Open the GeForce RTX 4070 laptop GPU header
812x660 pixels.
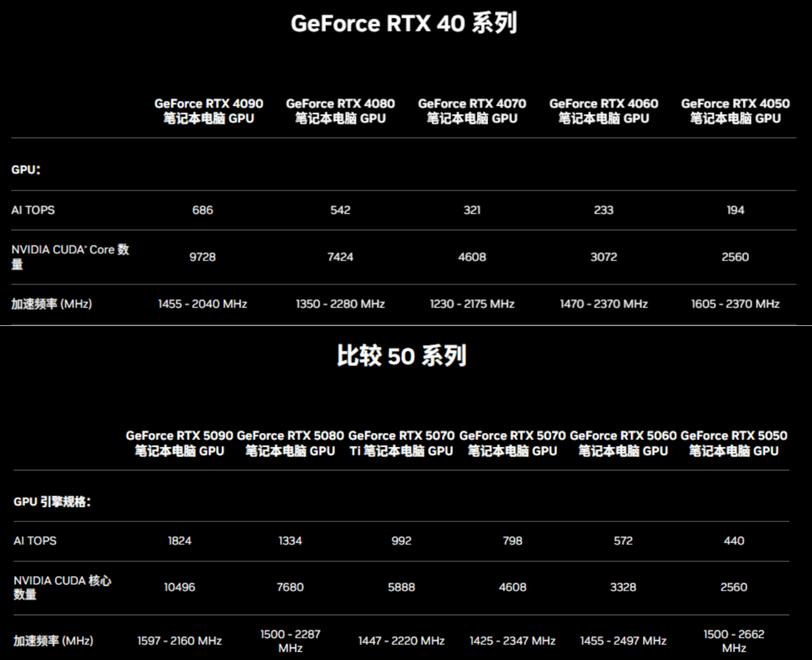coord(472,111)
